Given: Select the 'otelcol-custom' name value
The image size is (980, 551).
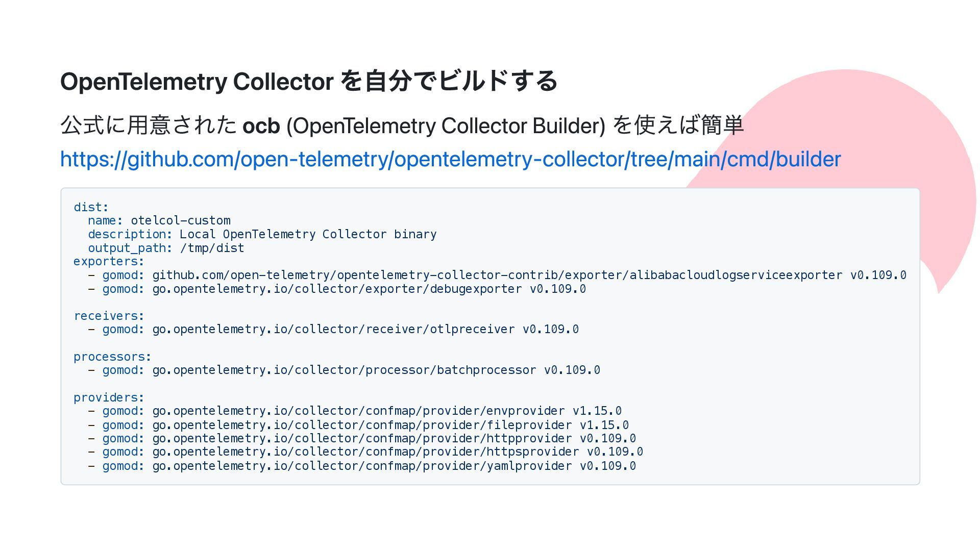Looking at the screenshot, I should [x=181, y=220].
